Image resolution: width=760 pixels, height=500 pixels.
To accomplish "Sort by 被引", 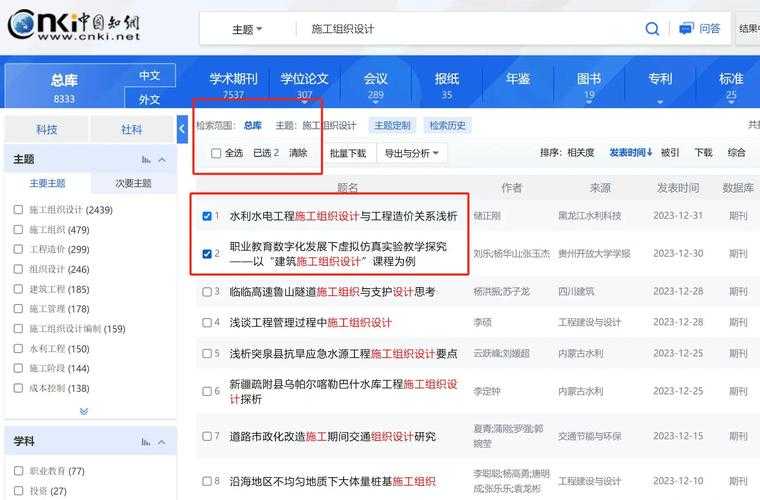I will (670, 153).
